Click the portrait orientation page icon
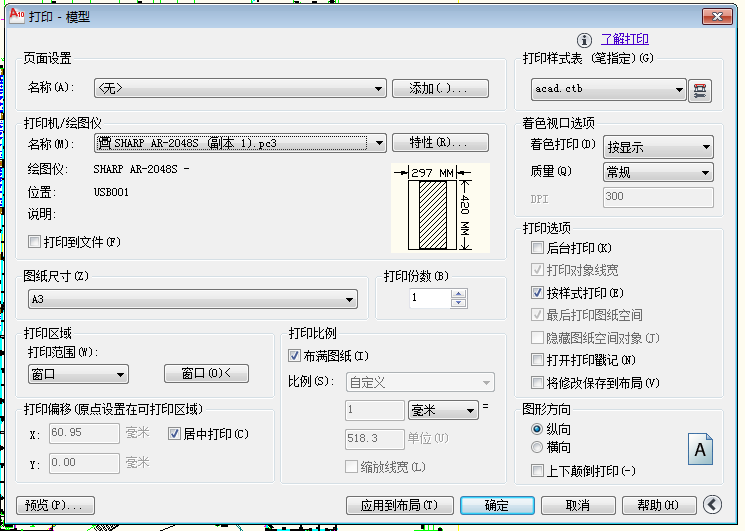Viewport: 745px width, 531px height. click(x=700, y=449)
